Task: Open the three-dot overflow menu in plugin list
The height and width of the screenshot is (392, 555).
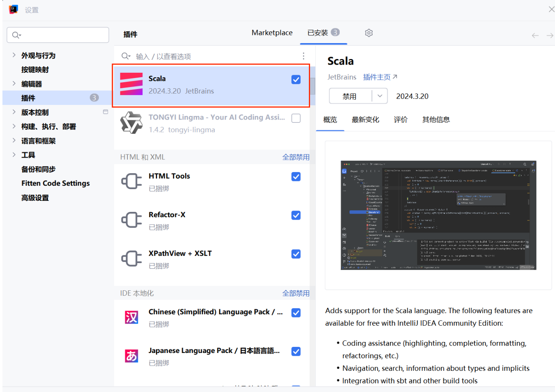Action: [x=303, y=56]
